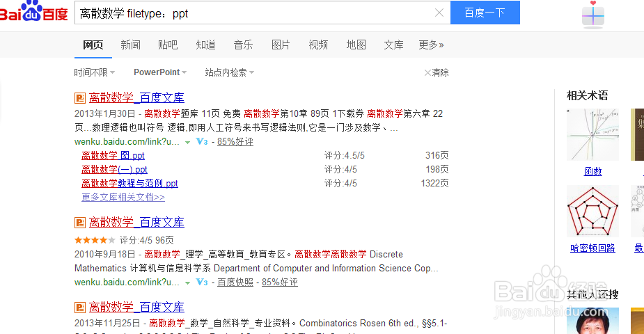The image size is (644, 334).
Task: Switch to the 图片 tab
Action: [281, 45]
